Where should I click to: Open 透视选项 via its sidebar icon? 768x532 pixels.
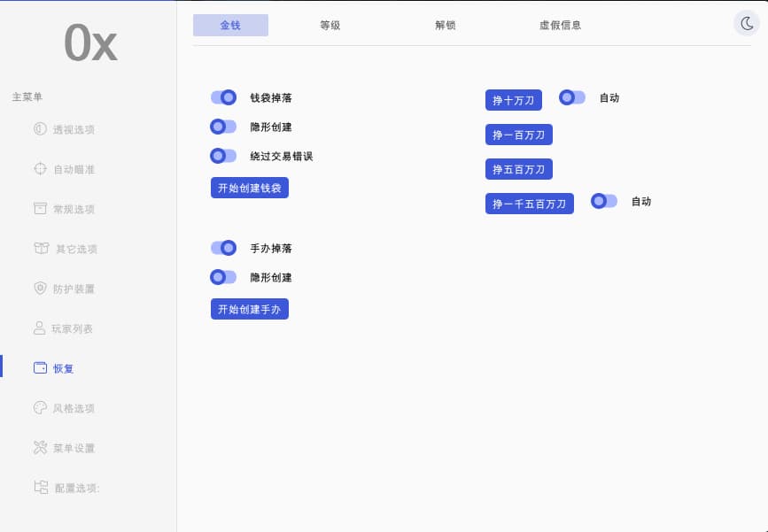[40, 128]
